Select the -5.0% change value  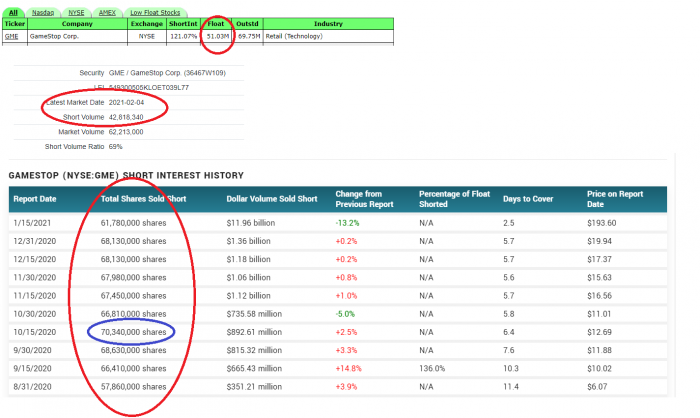pos(345,314)
